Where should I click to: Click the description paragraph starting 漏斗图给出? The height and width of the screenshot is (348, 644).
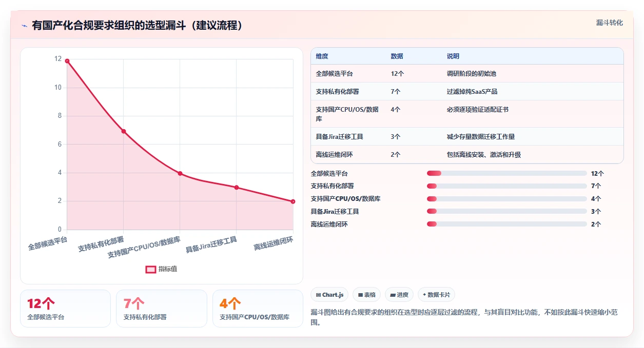tap(465, 318)
